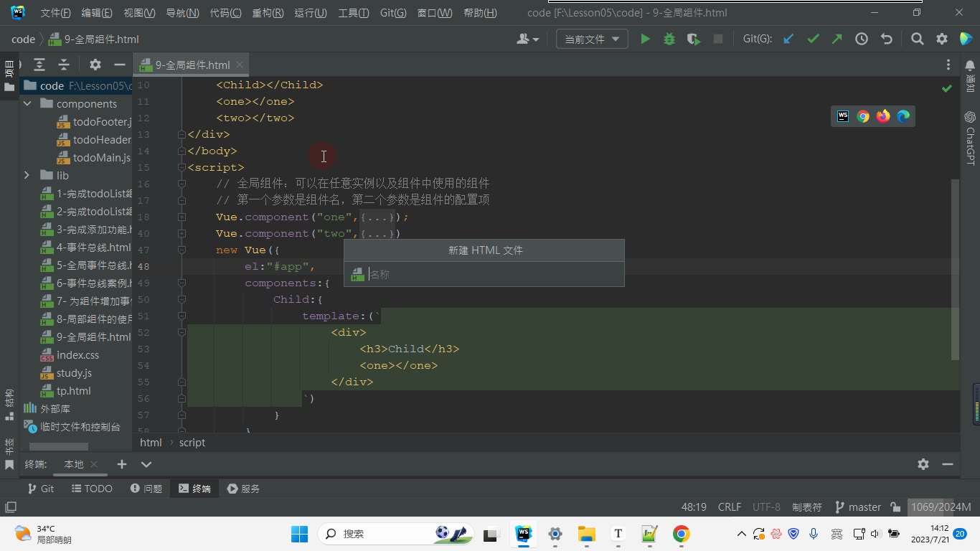Open terminal sessions dropdown arrow
Image resolution: width=980 pixels, height=551 pixels.
coord(146,464)
